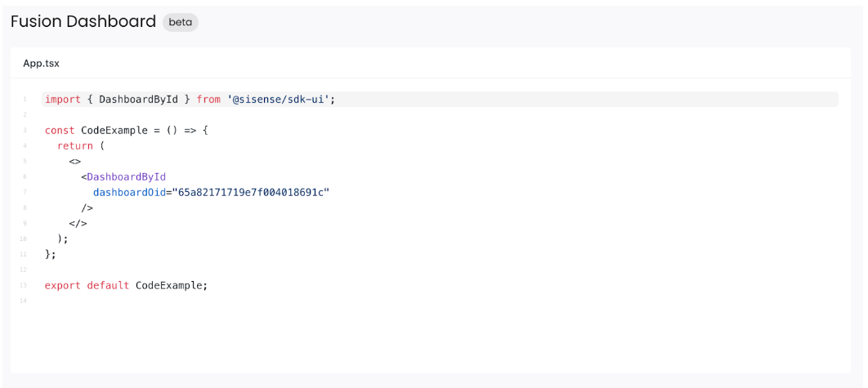This screenshot has height=388, width=868.
Task: Click the import keyword on the first line
Action: click(x=63, y=100)
